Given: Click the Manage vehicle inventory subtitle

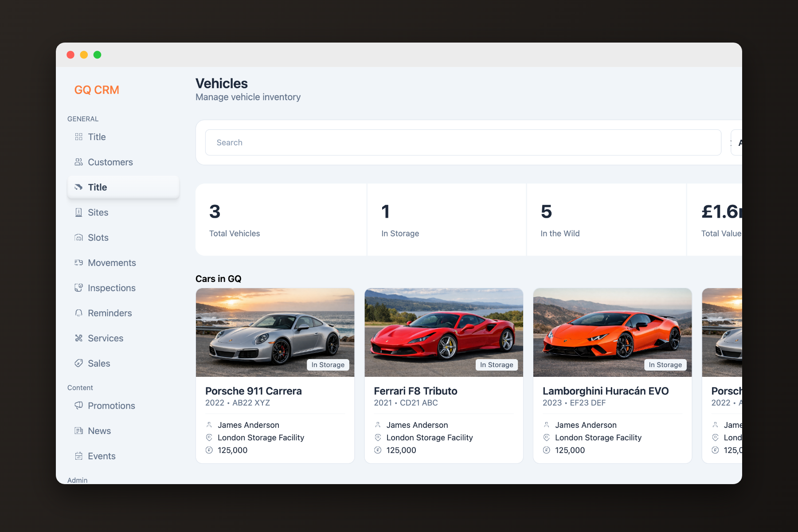Looking at the screenshot, I should pos(248,97).
